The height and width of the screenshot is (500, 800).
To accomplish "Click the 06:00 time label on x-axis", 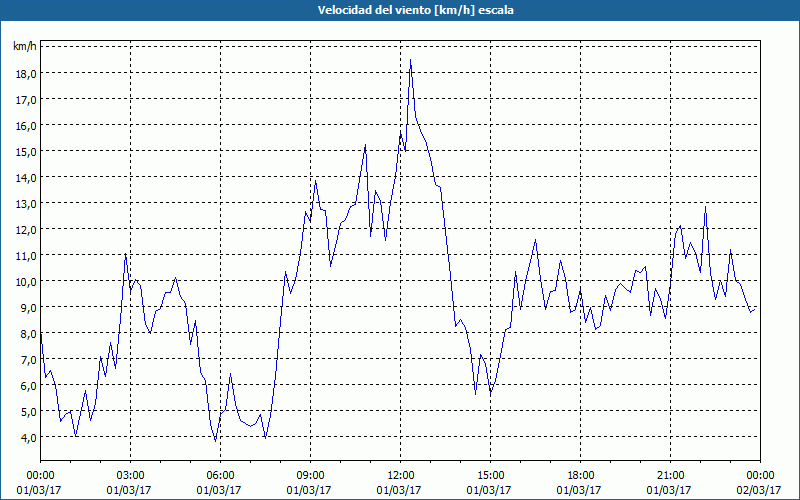I will (x=220, y=476).
